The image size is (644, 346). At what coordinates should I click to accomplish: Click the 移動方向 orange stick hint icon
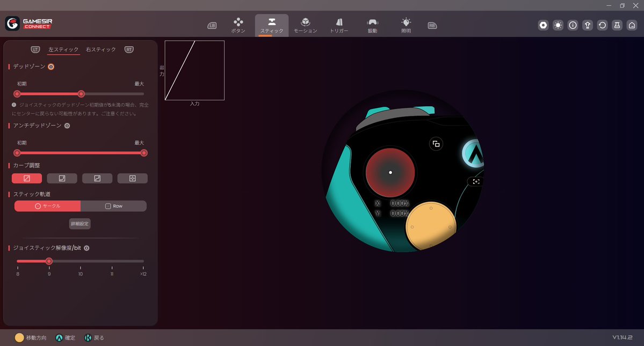pyautogui.click(x=19, y=337)
